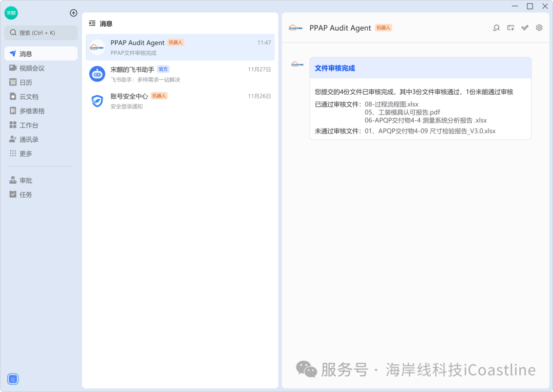Open the message filter icon above the chat list
This screenshot has height=392, width=553.
92,23
